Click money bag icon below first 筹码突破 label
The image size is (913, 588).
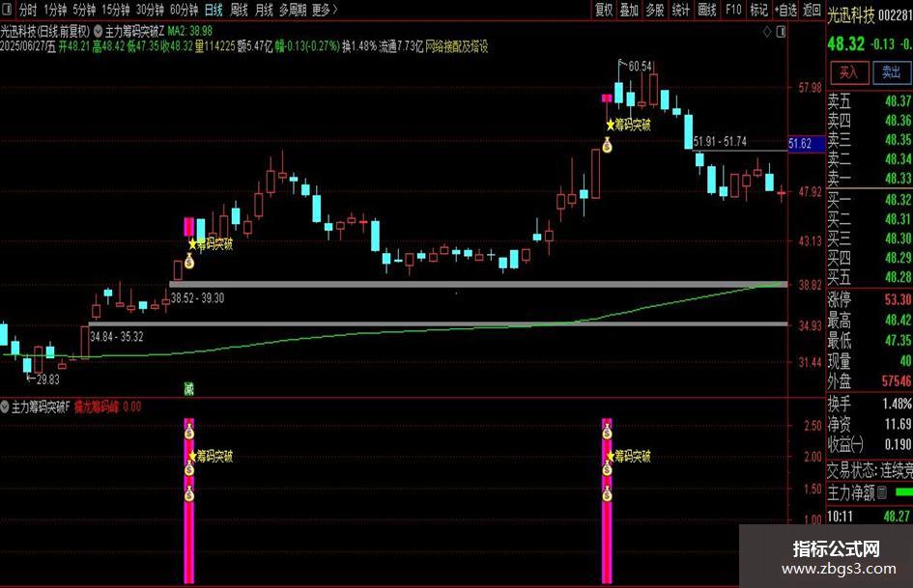pyautogui.click(x=189, y=262)
